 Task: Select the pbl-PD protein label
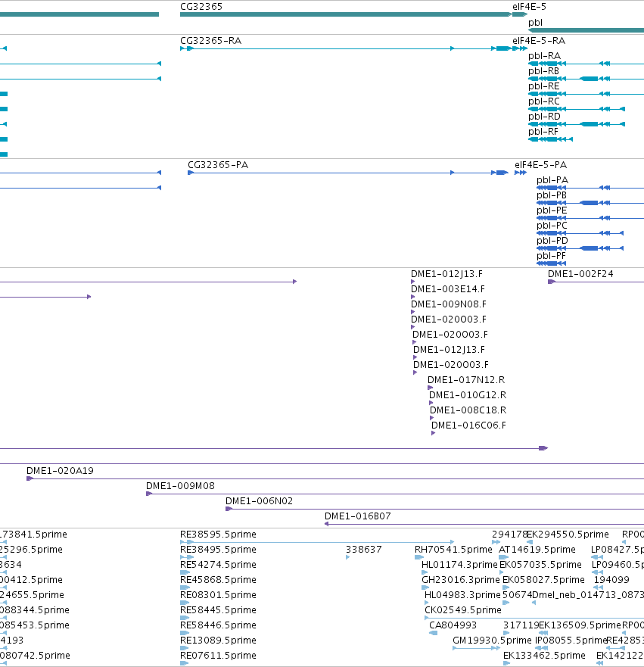point(552,240)
